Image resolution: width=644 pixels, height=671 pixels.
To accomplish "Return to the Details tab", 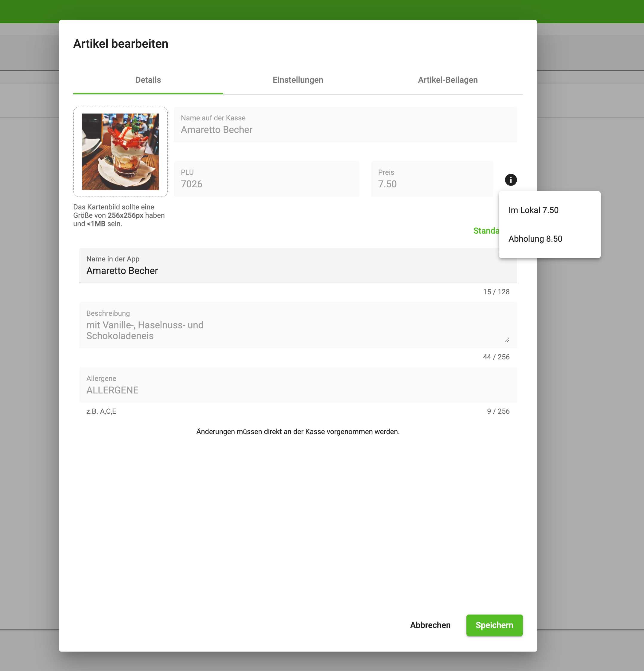I will pyautogui.click(x=148, y=80).
